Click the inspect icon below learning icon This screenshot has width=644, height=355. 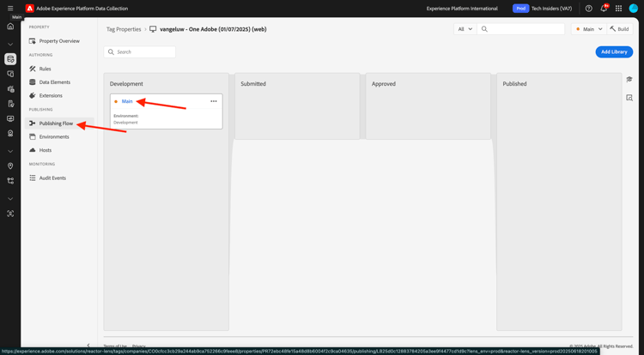click(x=629, y=98)
